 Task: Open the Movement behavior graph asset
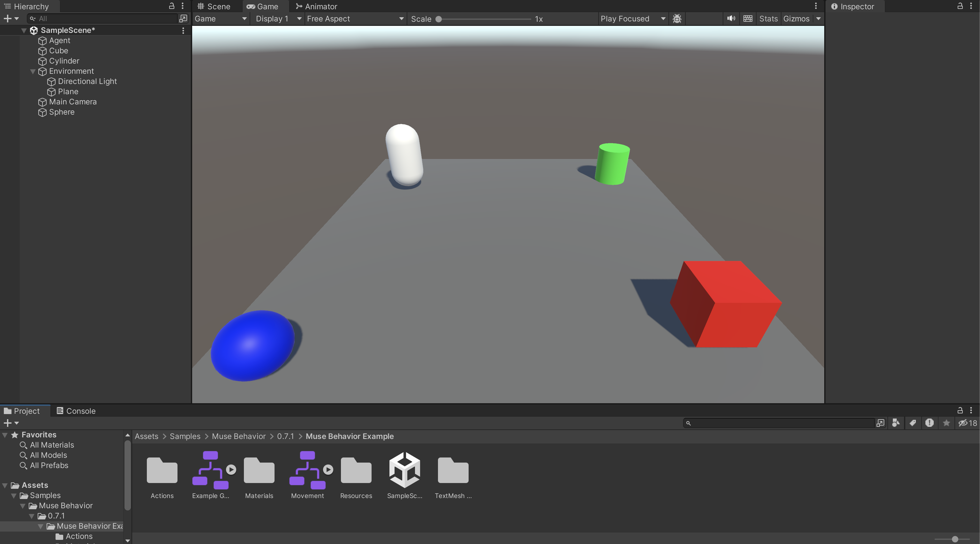click(307, 471)
